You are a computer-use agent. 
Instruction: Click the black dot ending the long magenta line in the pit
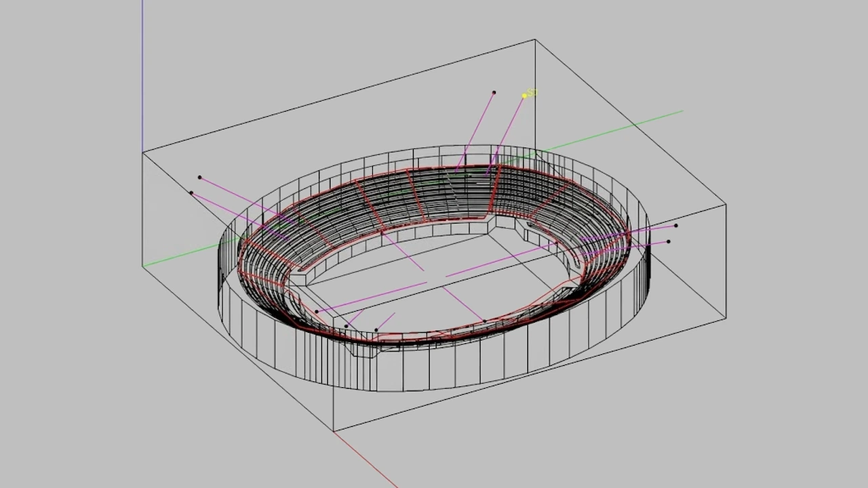click(317, 312)
